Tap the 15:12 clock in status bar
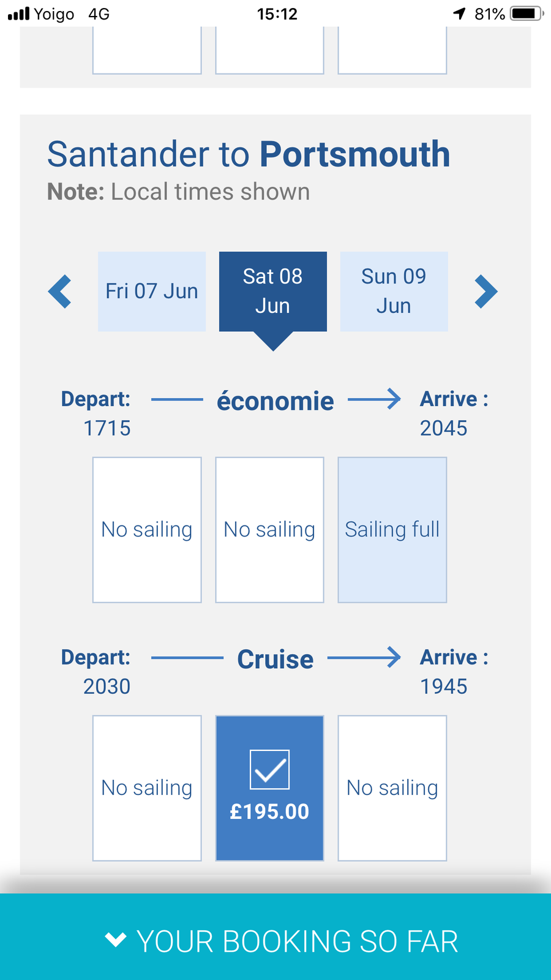551x980 pixels. pyautogui.click(x=277, y=13)
